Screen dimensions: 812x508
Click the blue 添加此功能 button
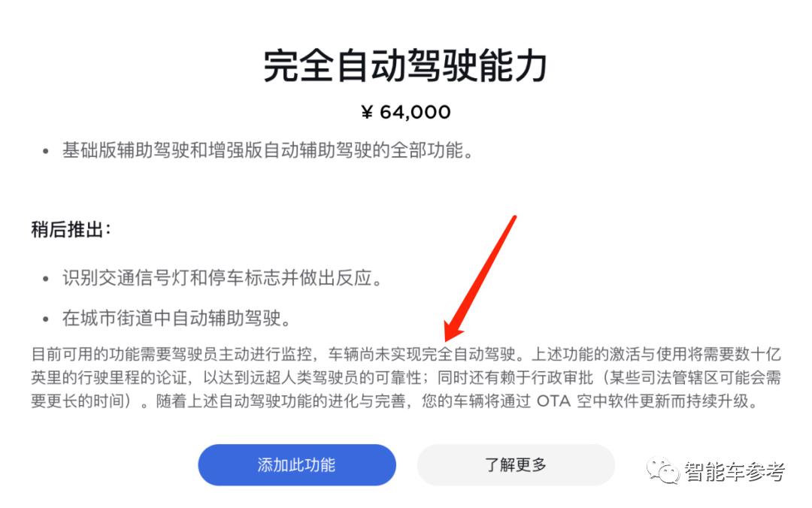pyautogui.click(x=297, y=464)
